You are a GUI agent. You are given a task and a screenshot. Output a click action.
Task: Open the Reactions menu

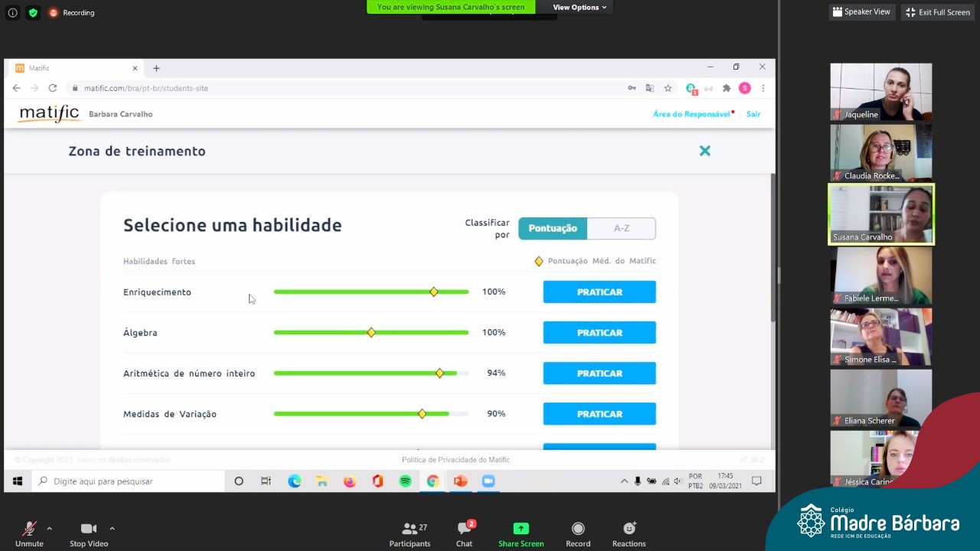(x=629, y=529)
